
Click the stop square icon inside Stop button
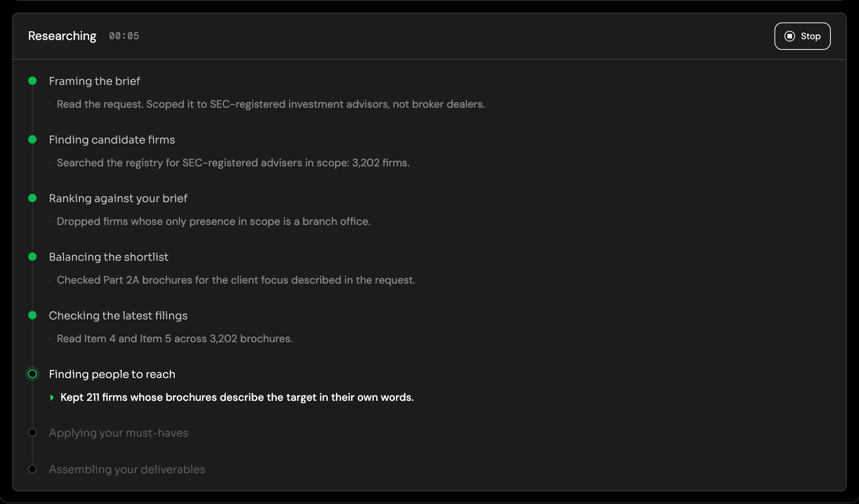[790, 36]
